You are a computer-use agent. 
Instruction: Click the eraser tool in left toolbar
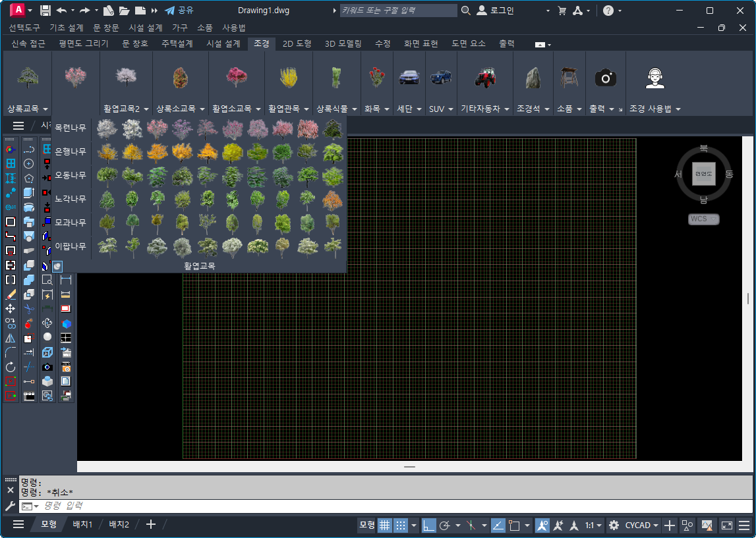tap(11, 294)
